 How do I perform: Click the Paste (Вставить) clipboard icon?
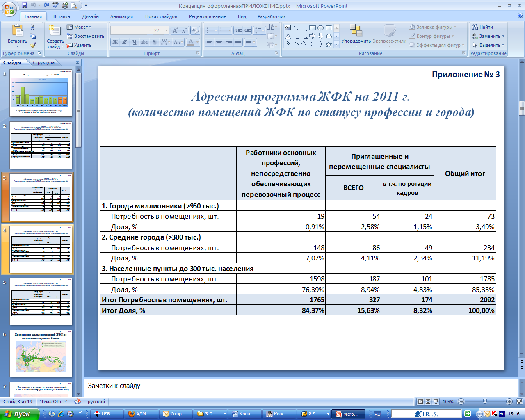[x=17, y=31]
